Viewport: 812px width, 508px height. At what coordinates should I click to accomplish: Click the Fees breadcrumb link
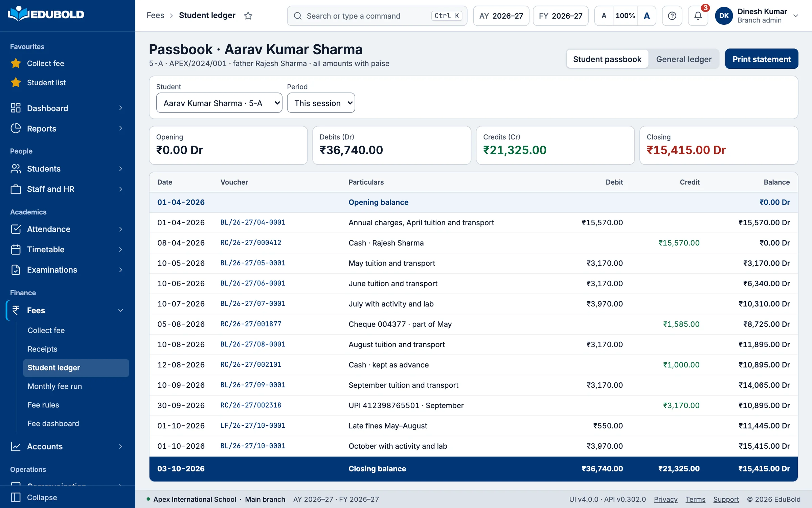(x=155, y=16)
